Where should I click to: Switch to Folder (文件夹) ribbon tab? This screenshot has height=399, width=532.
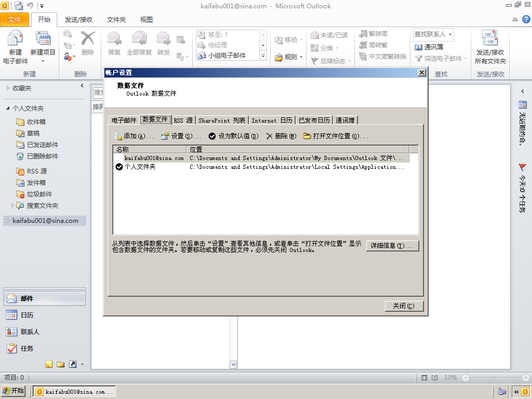[x=116, y=20]
